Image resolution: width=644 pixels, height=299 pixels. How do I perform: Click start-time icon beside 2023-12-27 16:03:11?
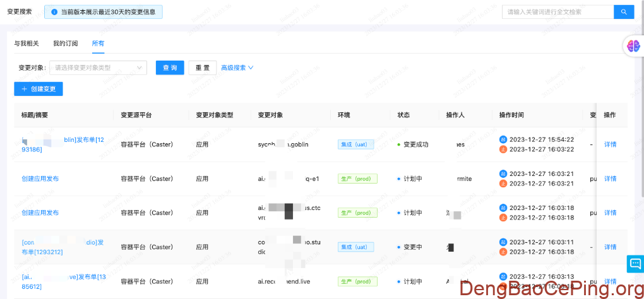(x=503, y=242)
